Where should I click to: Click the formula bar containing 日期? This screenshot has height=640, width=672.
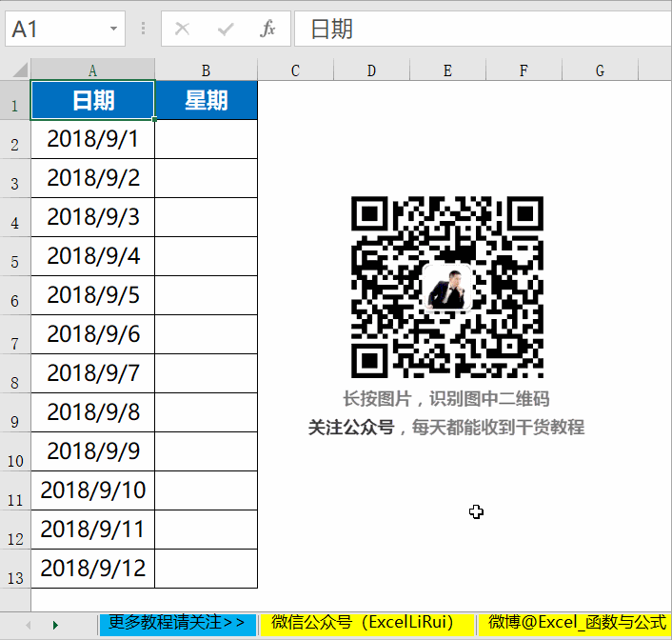[x=483, y=29]
